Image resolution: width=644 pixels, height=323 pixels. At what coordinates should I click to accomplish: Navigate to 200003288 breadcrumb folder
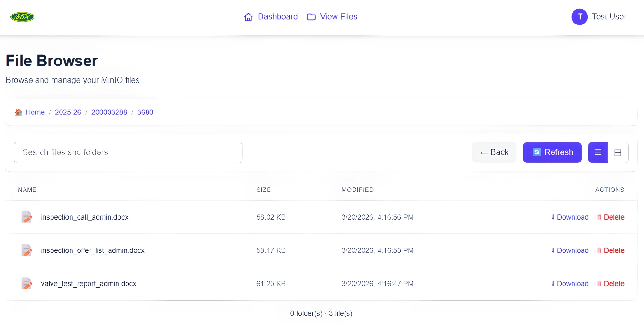tap(109, 112)
